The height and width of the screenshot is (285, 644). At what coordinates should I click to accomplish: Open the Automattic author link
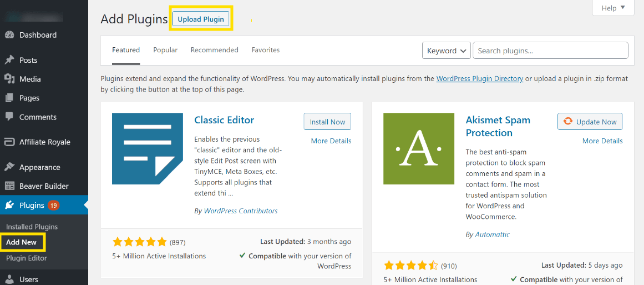pos(493,234)
